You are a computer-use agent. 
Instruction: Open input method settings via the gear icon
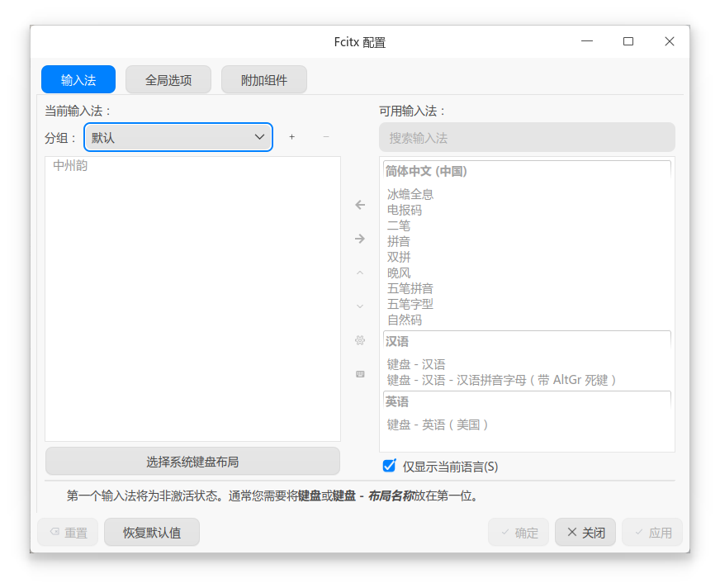coord(360,340)
